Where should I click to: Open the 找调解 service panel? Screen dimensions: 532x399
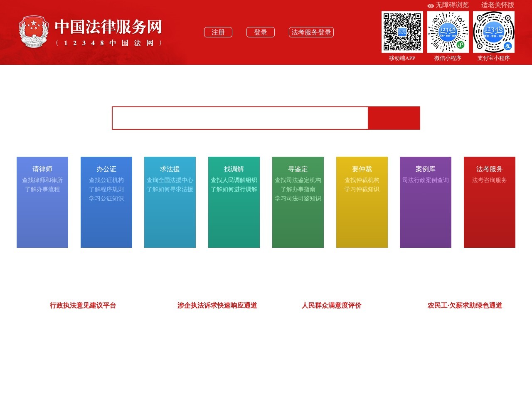coord(234,202)
